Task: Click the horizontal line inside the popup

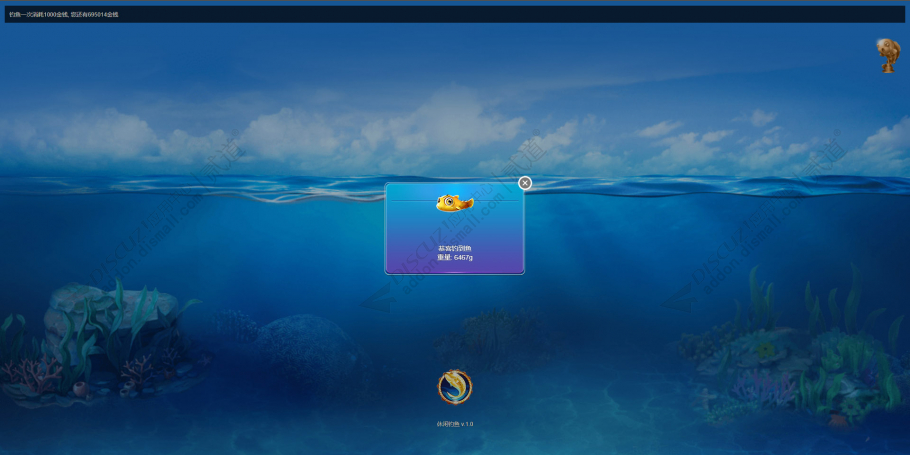Action: coord(454,201)
